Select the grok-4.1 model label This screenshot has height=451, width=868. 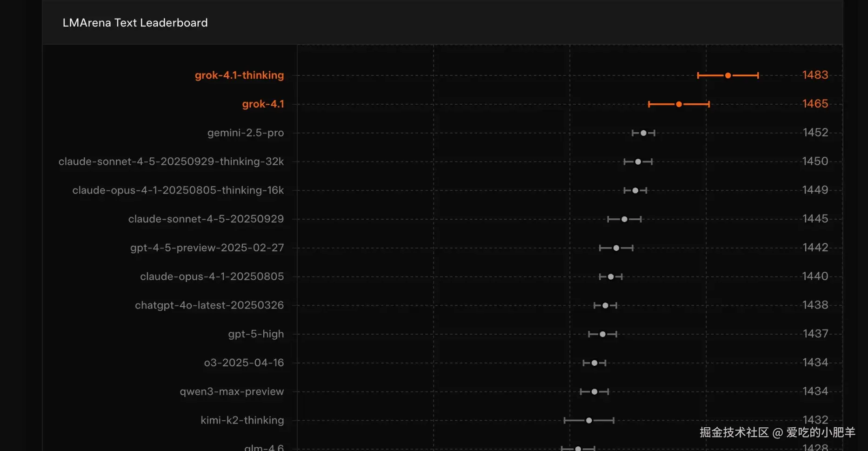pos(263,104)
